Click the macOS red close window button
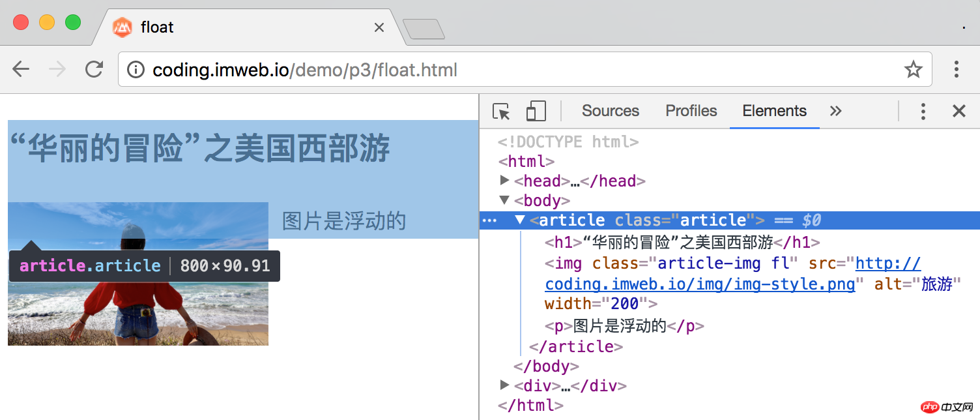Screen dimensions: 980x420 pos(21,22)
